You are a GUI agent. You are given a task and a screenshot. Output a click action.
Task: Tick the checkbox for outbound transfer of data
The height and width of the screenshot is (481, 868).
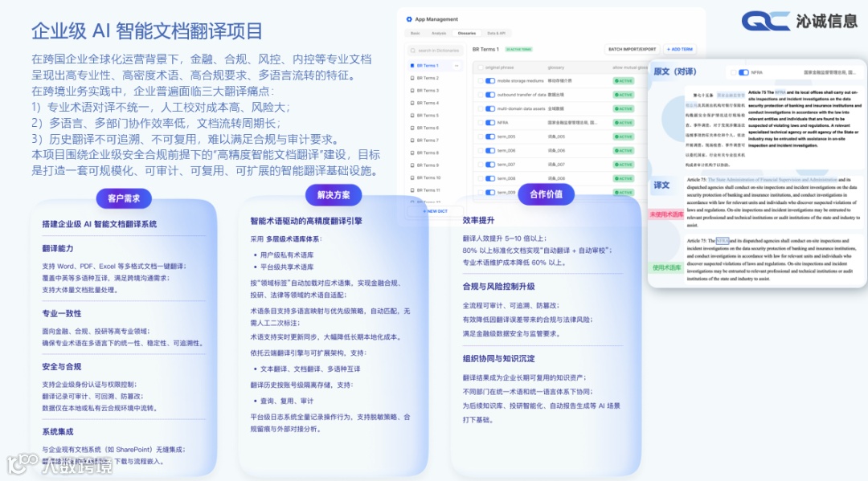tap(480, 95)
